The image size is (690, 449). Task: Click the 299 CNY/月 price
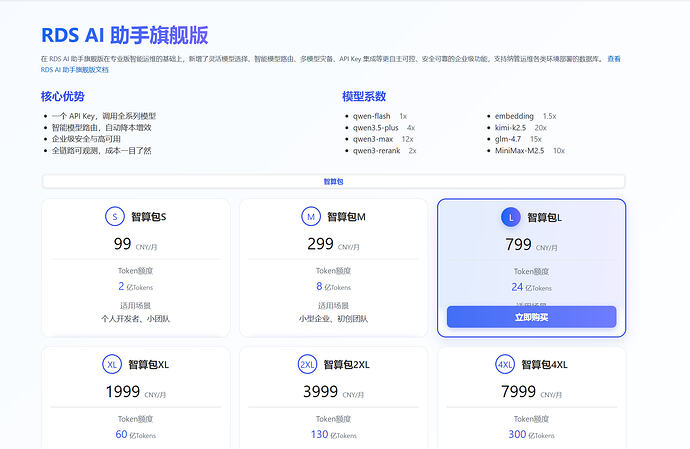[334, 244]
